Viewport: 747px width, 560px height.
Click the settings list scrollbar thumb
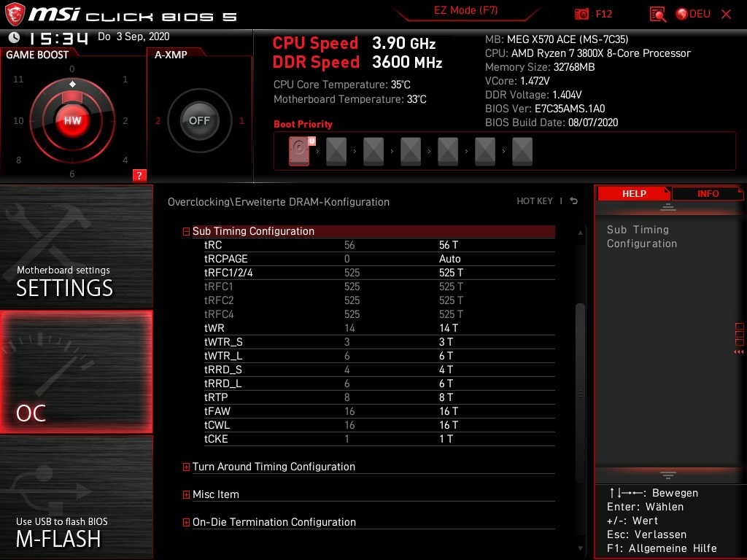580,393
